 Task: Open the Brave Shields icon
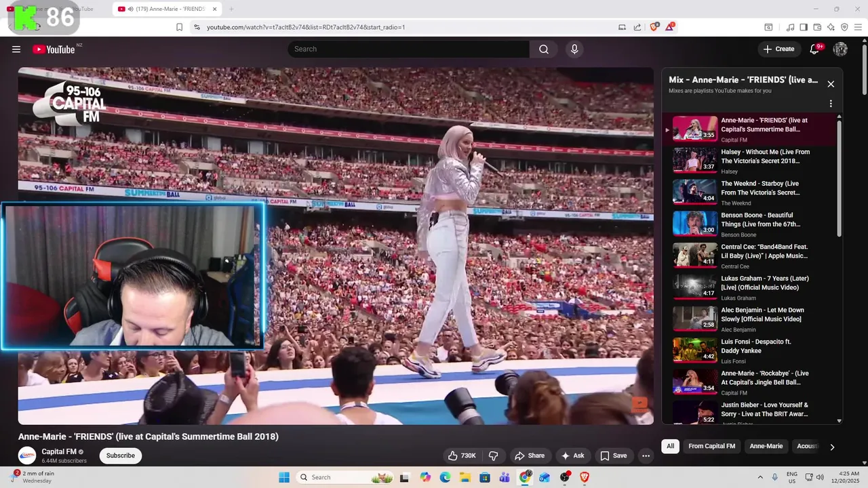[x=654, y=27]
